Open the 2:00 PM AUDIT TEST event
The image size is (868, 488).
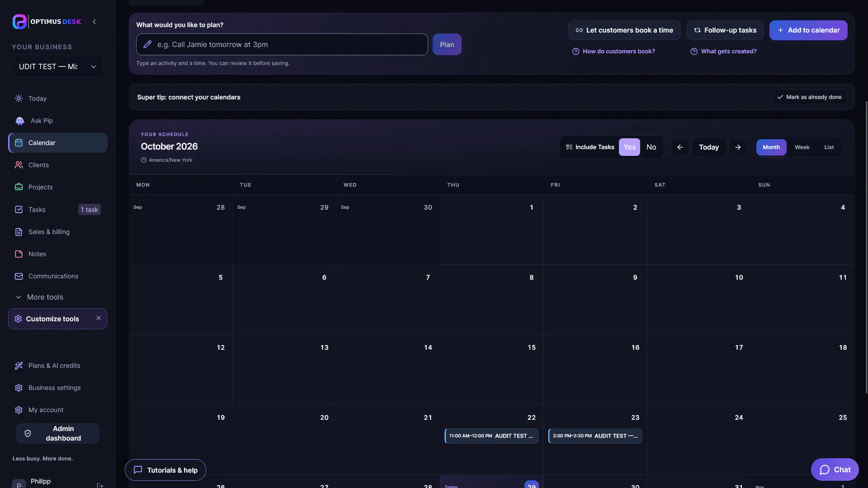coord(595,436)
